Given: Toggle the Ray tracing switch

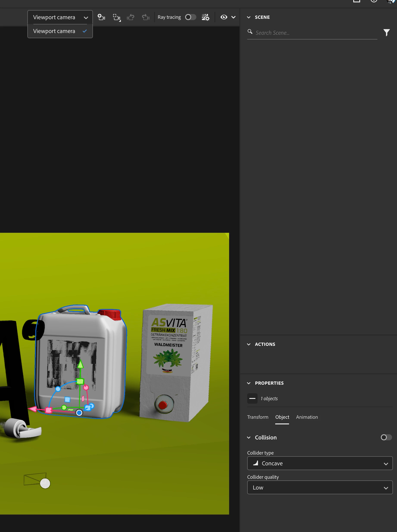Looking at the screenshot, I should [x=191, y=17].
